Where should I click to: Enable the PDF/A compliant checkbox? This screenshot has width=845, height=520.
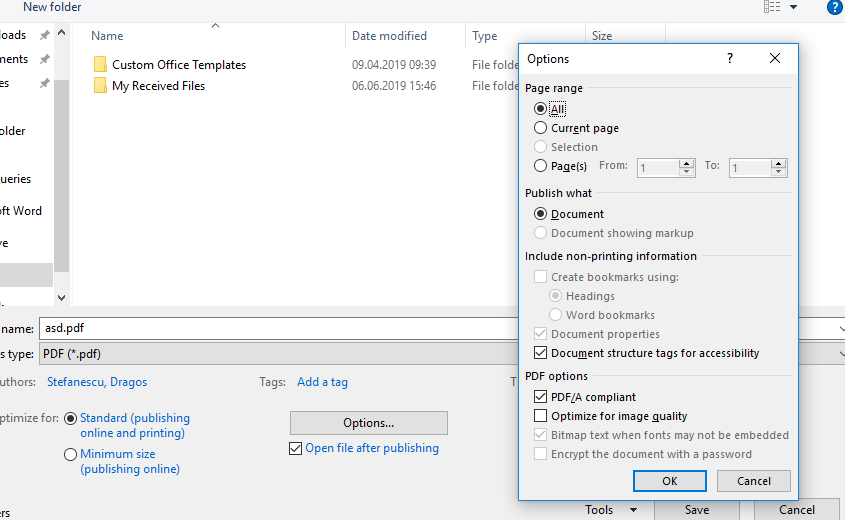click(x=541, y=397)
